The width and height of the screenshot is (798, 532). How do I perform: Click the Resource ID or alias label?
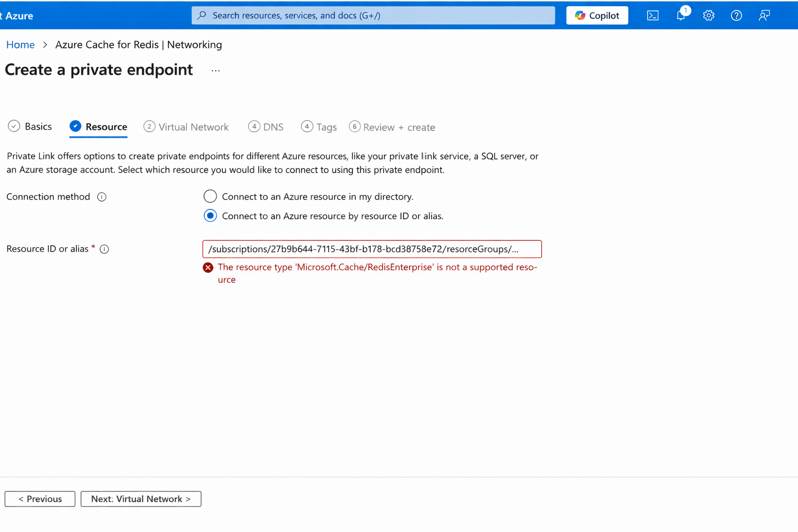point(47,249)
